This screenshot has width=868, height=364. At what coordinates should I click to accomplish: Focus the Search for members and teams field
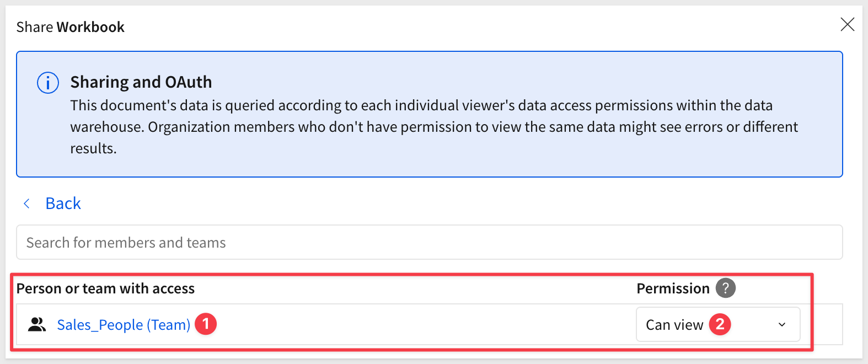(x=429, y=242)
